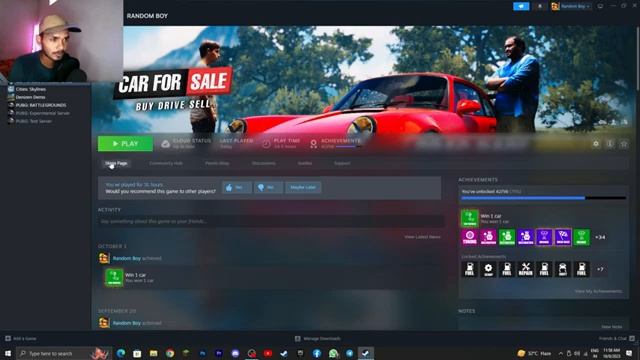Click the purple racing flags achievement icon
This screenshot has width=640, height=360.
click(563, 237)
